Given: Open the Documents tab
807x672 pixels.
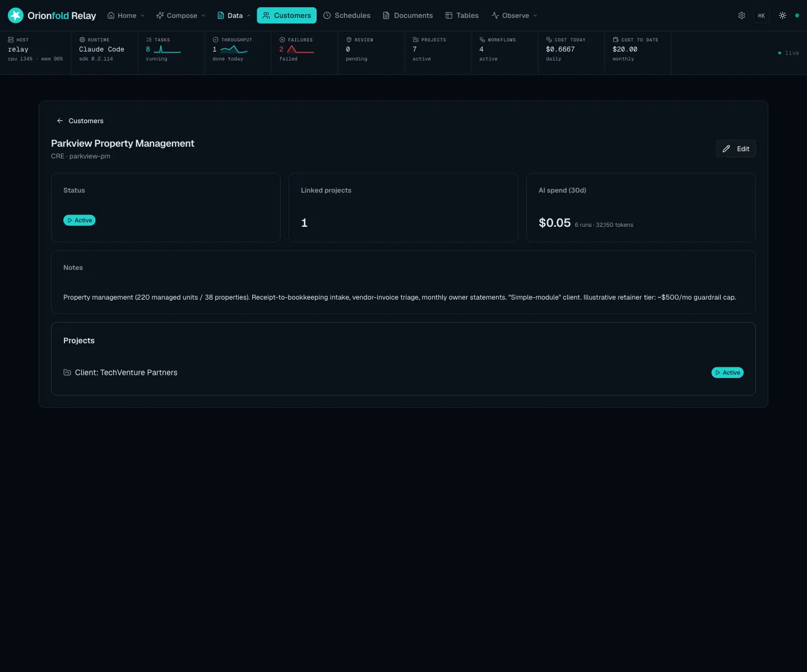Looking at the screenshot, I should (x=407, y=16).
